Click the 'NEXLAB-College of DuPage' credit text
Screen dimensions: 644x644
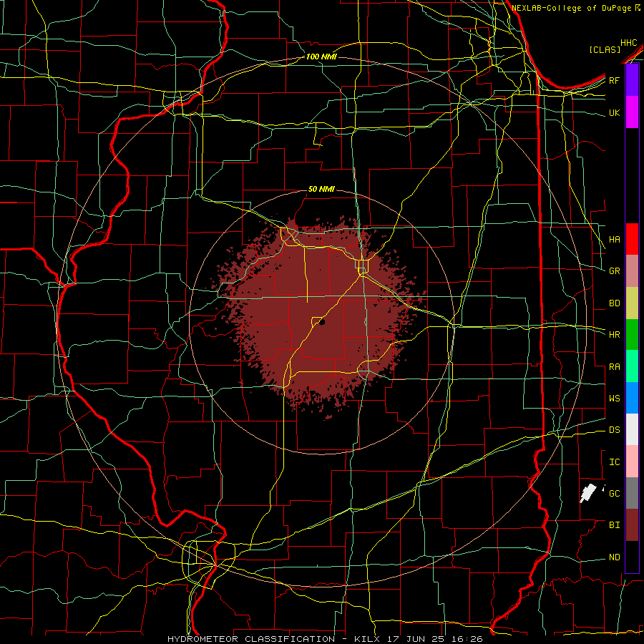pyautogui.click(x=573, y=8)
